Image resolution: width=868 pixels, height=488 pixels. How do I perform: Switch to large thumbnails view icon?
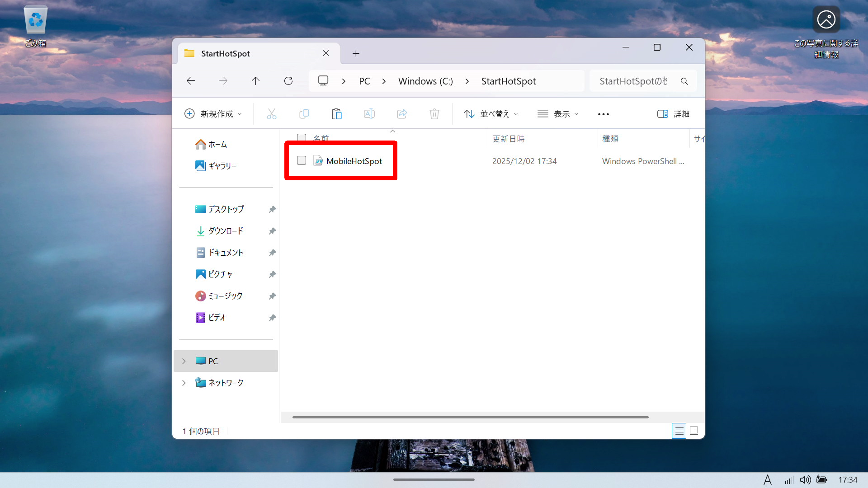[x=694, y=431]
